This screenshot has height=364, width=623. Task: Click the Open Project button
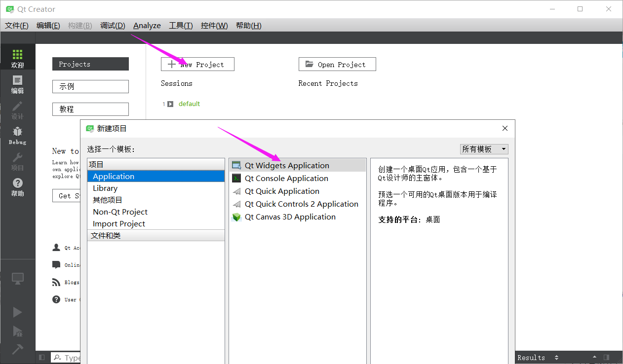coord(337,64)
